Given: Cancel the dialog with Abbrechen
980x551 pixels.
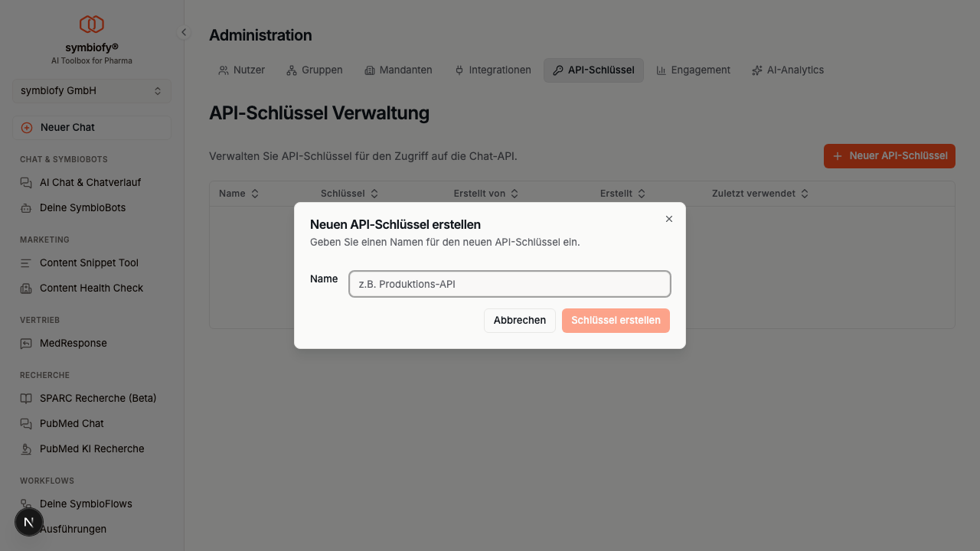Looking at the screenshot, I should point(519,320).
